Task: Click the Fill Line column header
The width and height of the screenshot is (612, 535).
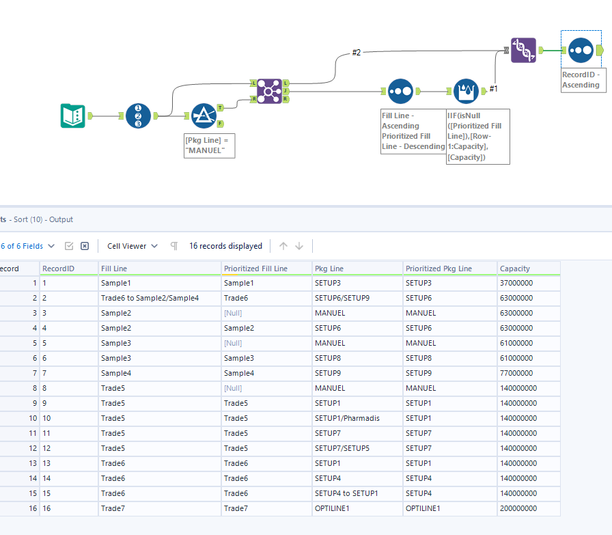Action: (x=160, y=268)
